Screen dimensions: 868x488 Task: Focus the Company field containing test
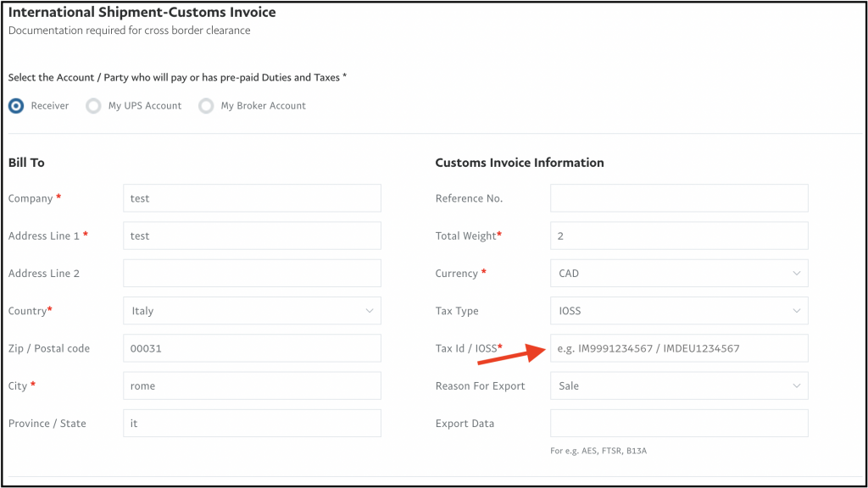pyautogui.click(x=252, y=198)
